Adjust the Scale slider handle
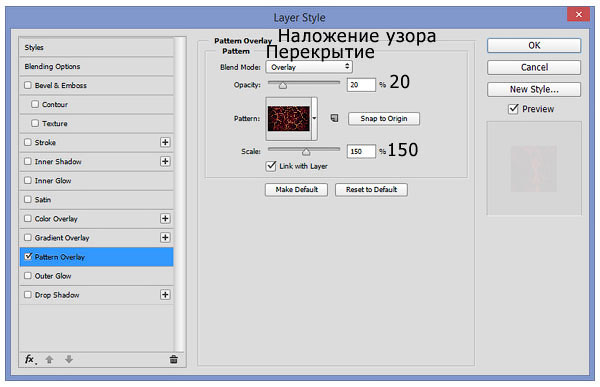The width and height of the screenshot is (600, 387). [306, 152]
